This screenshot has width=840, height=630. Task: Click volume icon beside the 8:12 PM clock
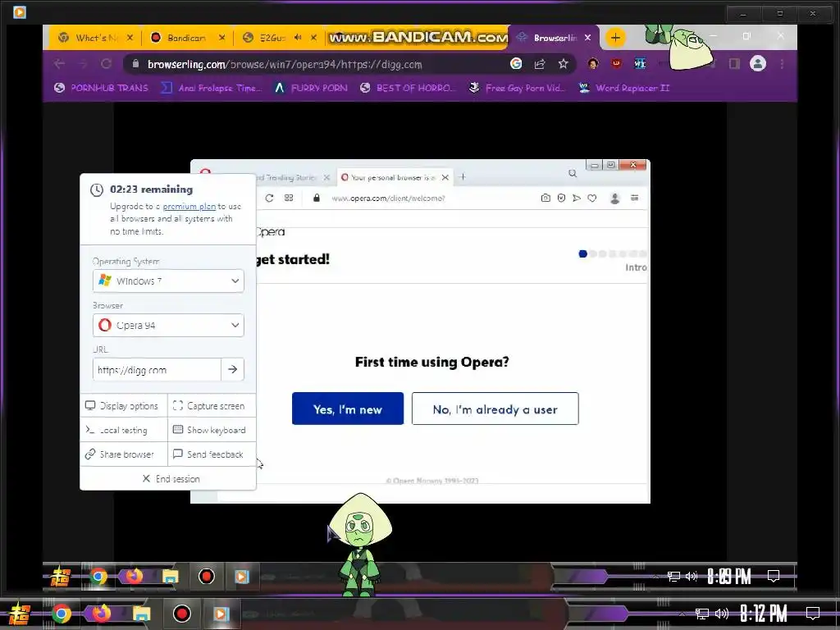tap(722, 614)
